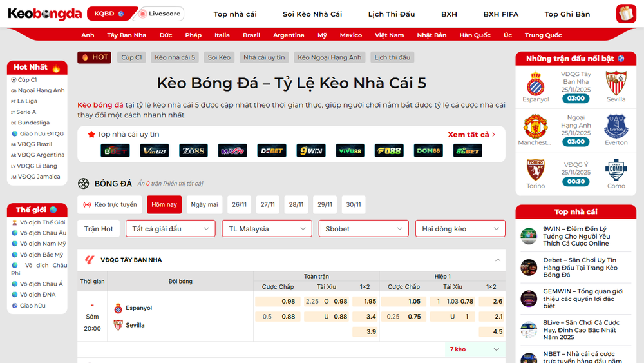Click the 03:00 Espanyol–Sevilla time badge
644x363 pixels.
click(576, 98)
